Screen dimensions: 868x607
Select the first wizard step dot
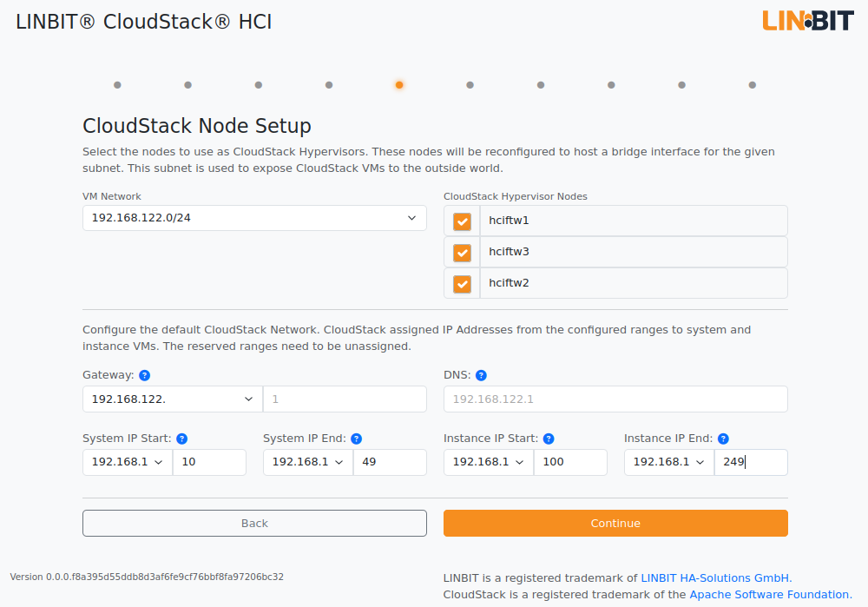(117, 85)
